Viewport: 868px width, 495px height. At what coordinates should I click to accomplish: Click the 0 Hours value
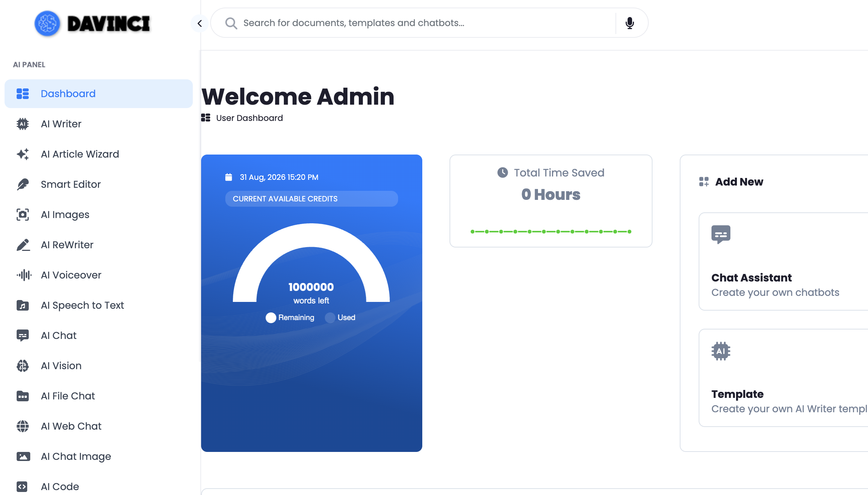(551, 195)
